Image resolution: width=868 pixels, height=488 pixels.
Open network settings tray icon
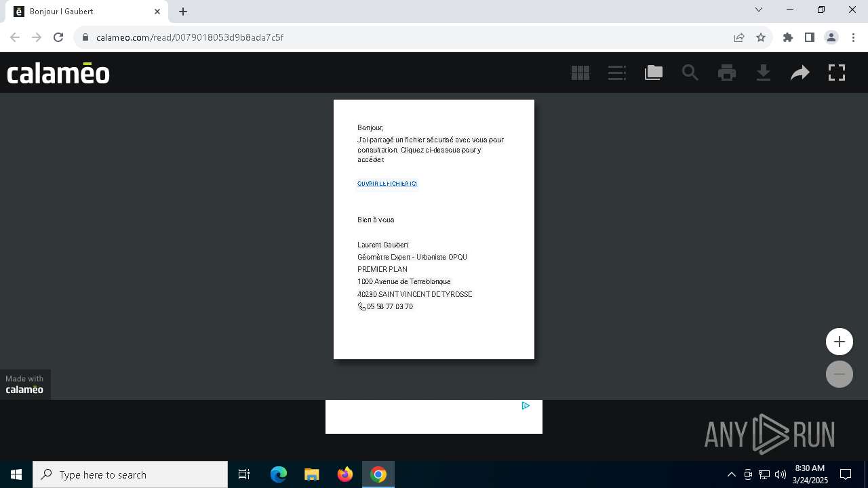point(764,474)
